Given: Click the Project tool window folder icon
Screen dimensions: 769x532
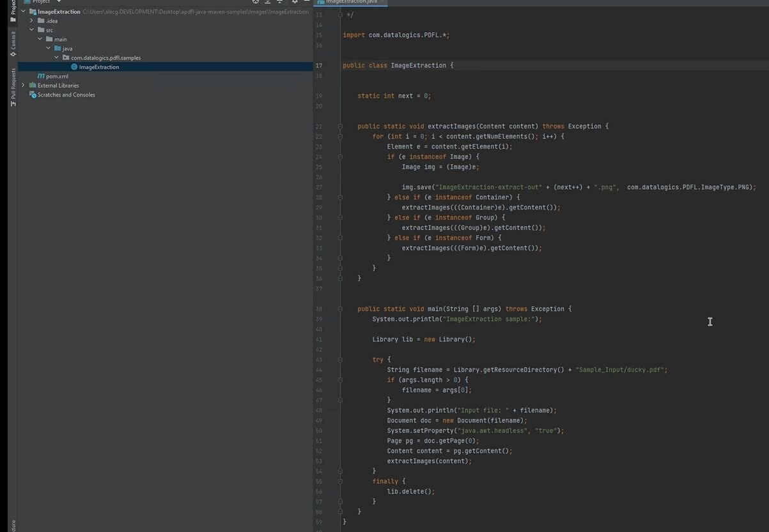Looking at the screenshot, I should 13,19.
